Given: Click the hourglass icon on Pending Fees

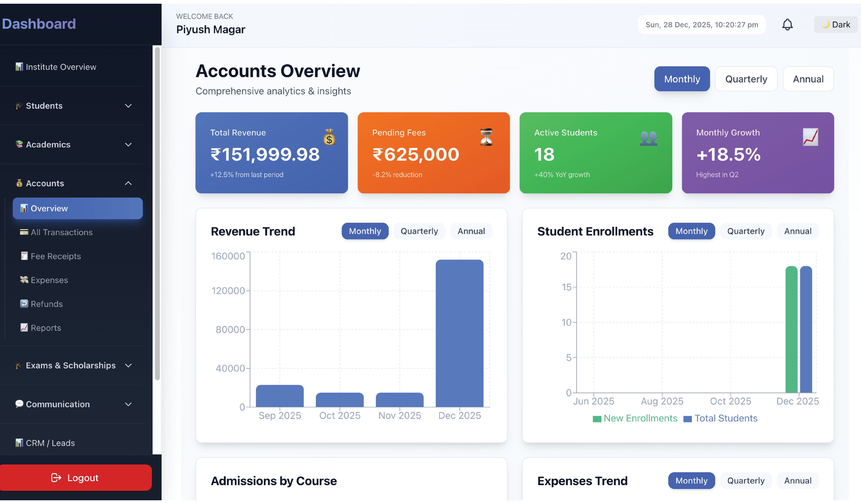Looking at the screenshot, I should pyautogui.click(x=486, y=137).
